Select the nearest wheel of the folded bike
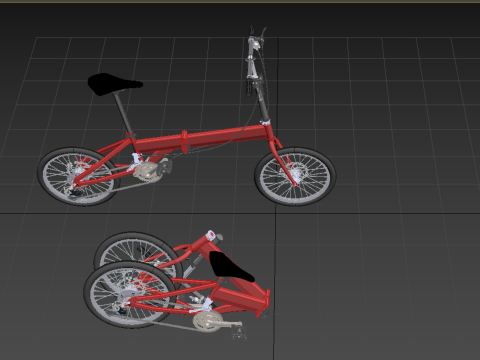 click(129, 295)
